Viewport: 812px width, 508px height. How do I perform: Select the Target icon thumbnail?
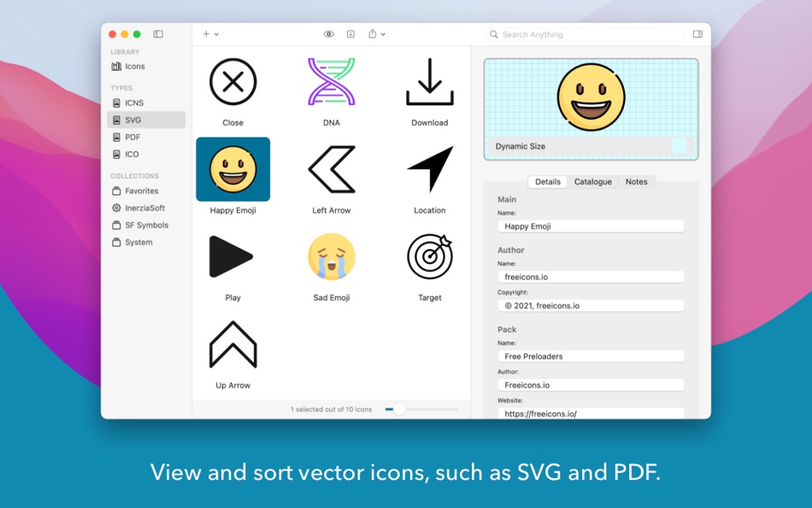click(430, 257)
